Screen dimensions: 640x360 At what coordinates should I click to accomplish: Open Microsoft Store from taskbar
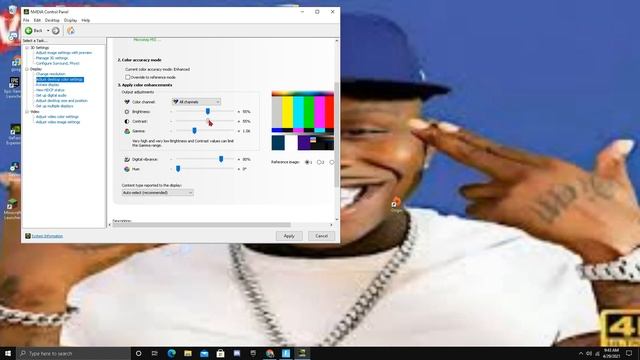pos(220,353)
